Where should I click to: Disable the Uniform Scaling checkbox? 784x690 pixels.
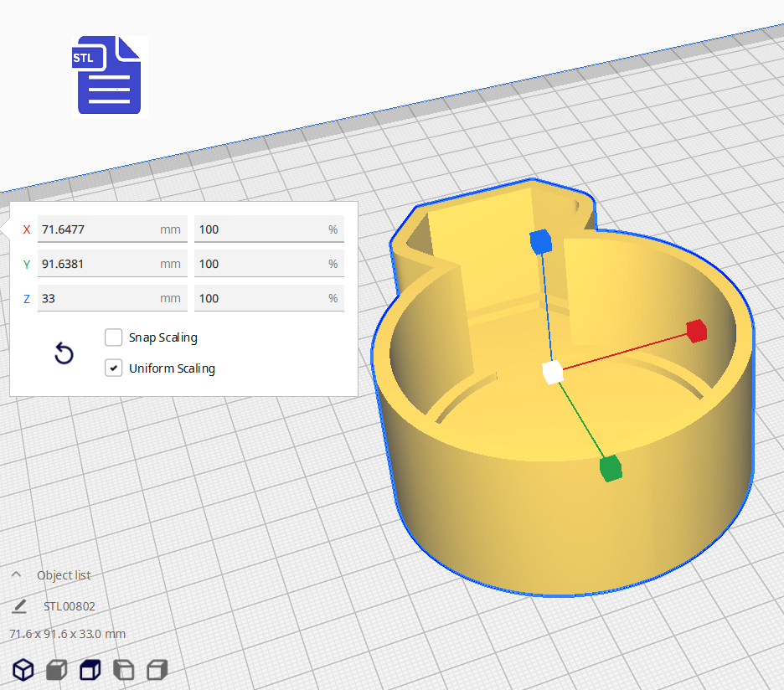[114, 368]
